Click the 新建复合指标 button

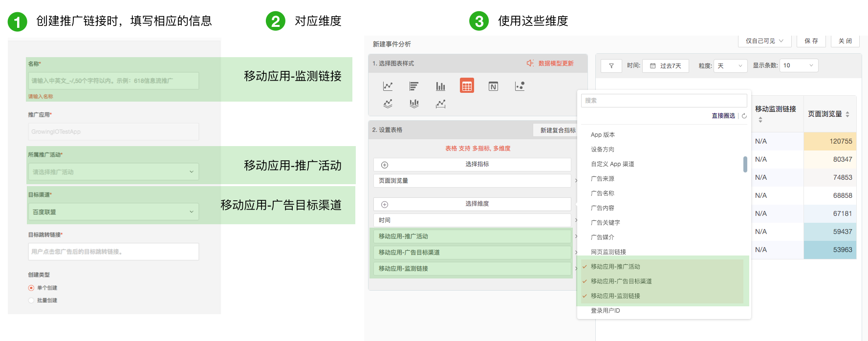coord(557,130)
